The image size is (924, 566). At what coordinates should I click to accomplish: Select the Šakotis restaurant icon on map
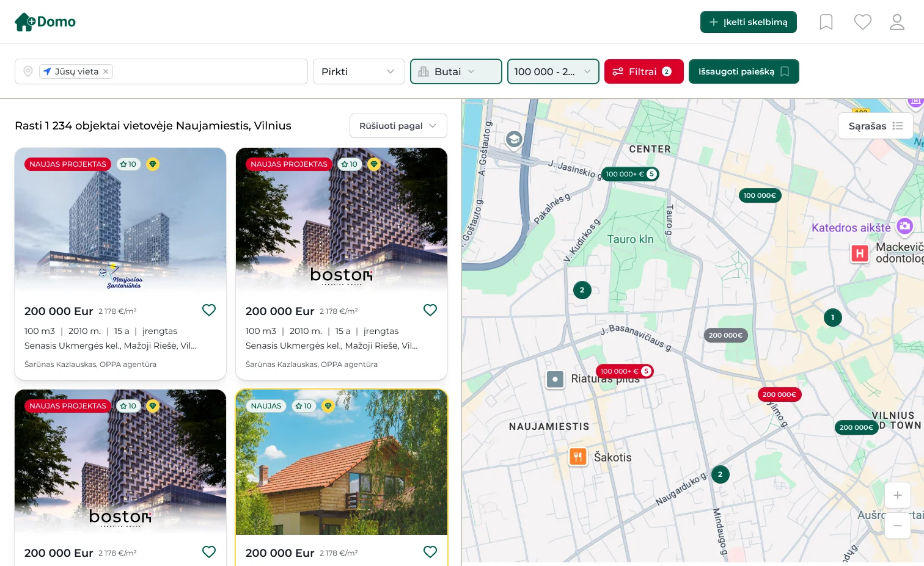point(577,457)
